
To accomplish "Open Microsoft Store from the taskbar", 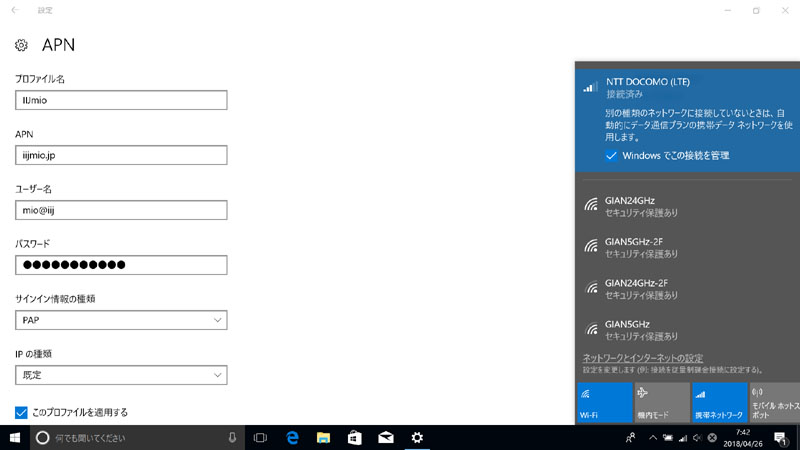I will coord(355,438).
